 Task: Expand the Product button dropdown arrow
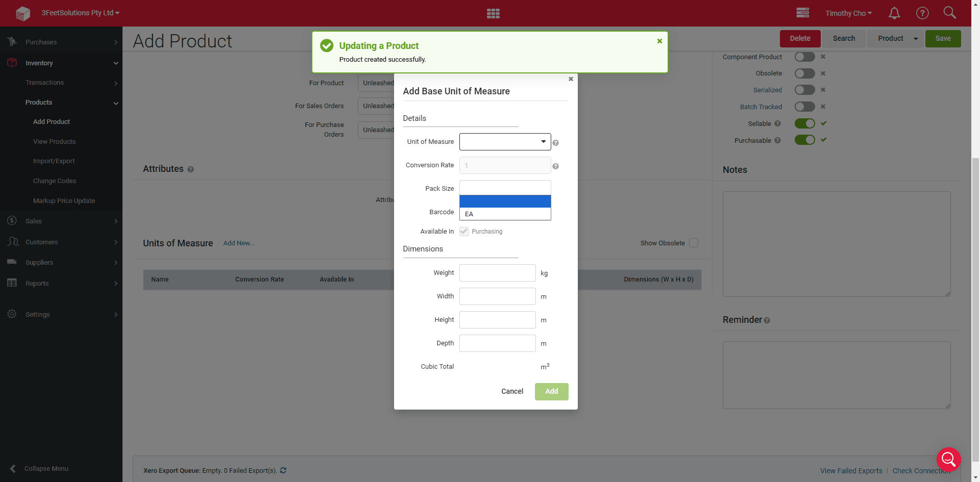[916, 39]
